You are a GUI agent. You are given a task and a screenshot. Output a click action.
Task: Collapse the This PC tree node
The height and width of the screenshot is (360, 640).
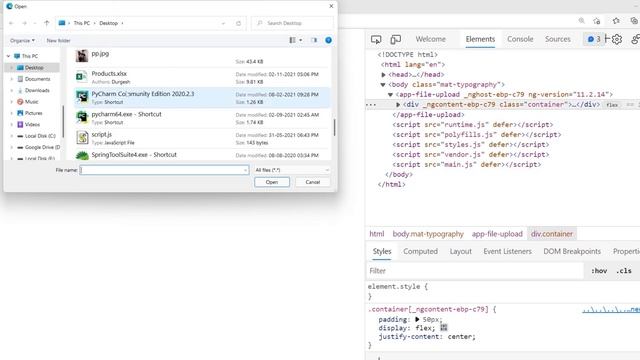click(8, 56)
